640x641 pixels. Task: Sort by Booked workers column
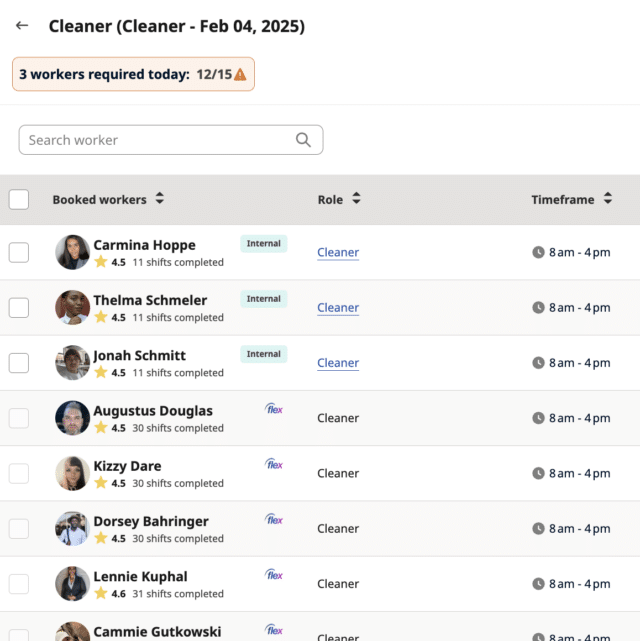pyautogui.click(x=160, y=199)
